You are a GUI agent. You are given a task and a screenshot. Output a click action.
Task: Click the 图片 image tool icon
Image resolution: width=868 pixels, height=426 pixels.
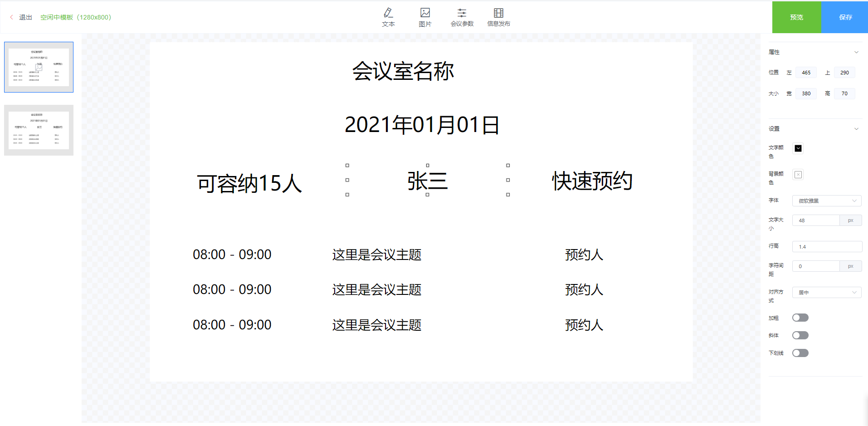[x=425, y=14]
